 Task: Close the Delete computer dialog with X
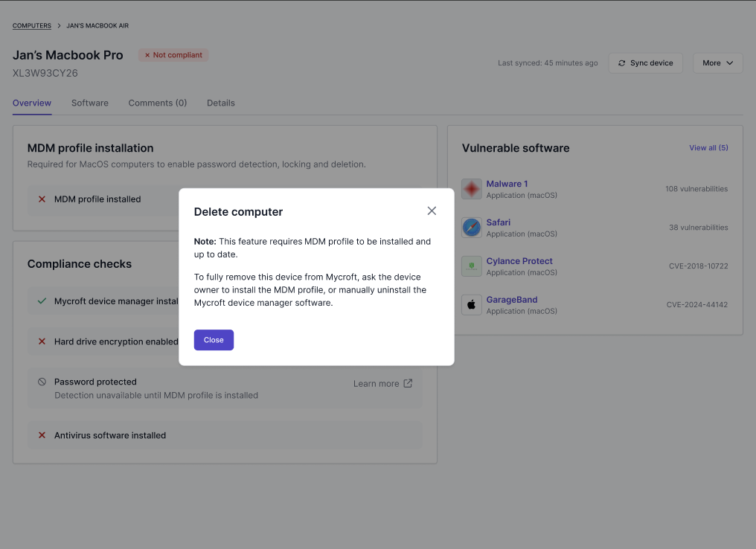click(432, 211)
